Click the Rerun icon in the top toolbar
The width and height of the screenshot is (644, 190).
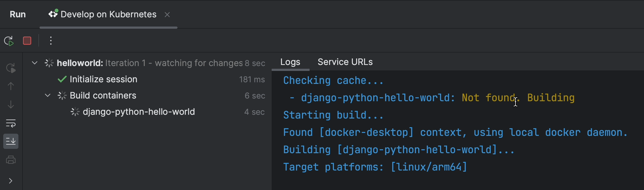9,41
